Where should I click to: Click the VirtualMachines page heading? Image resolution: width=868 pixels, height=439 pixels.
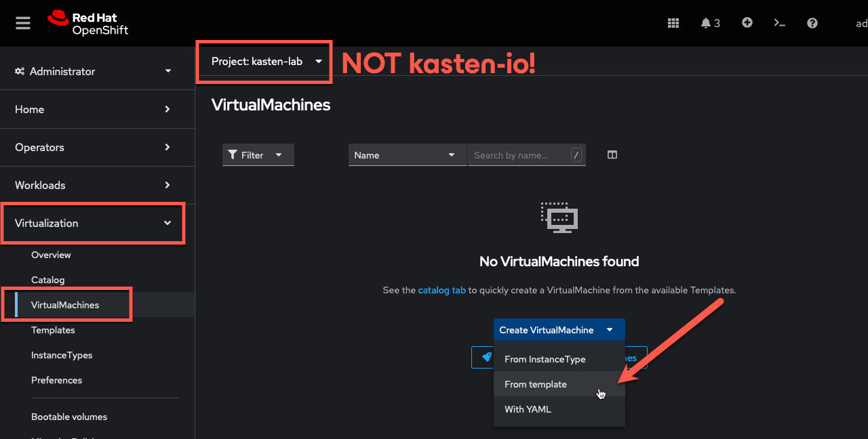[x=271, y=105]
